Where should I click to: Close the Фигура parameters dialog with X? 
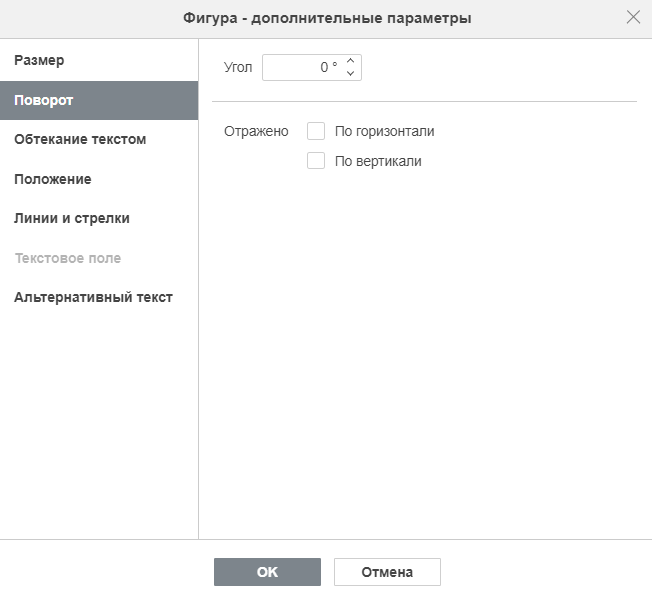coord(633,17)
